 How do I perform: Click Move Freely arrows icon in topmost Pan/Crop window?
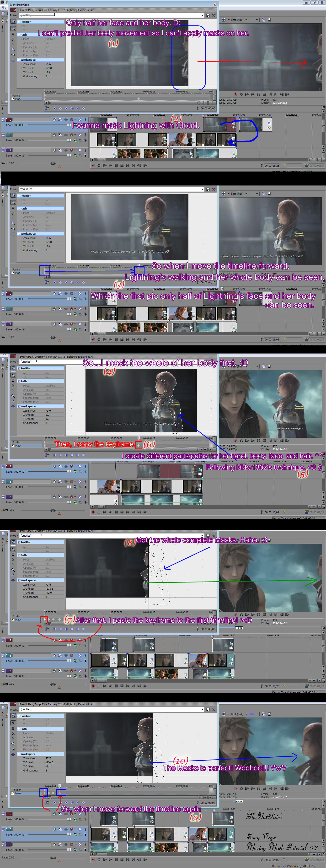click(x=13, y=60)
